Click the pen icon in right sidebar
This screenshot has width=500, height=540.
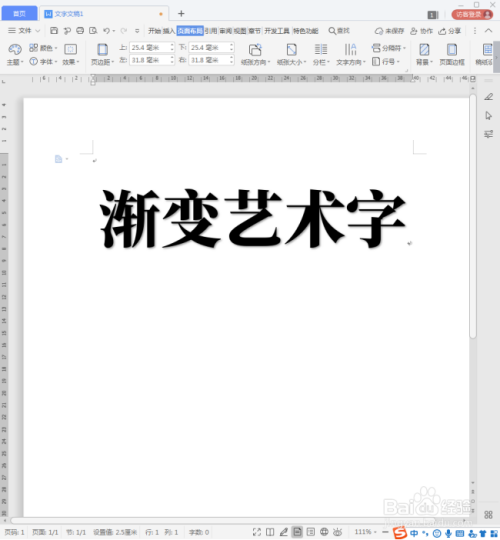click(488, 97)
